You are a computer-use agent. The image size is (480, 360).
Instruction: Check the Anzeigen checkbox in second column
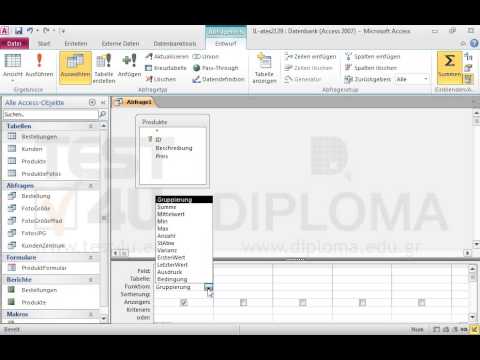pyautogui.click(x=244, y=302)
